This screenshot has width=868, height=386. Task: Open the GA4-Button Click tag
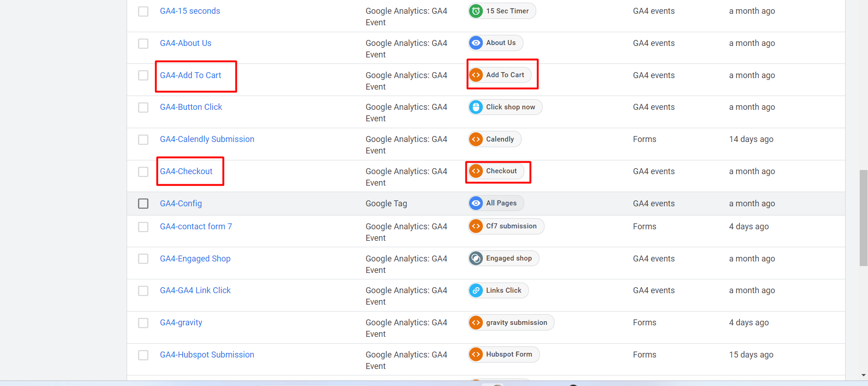click(191, 107)
